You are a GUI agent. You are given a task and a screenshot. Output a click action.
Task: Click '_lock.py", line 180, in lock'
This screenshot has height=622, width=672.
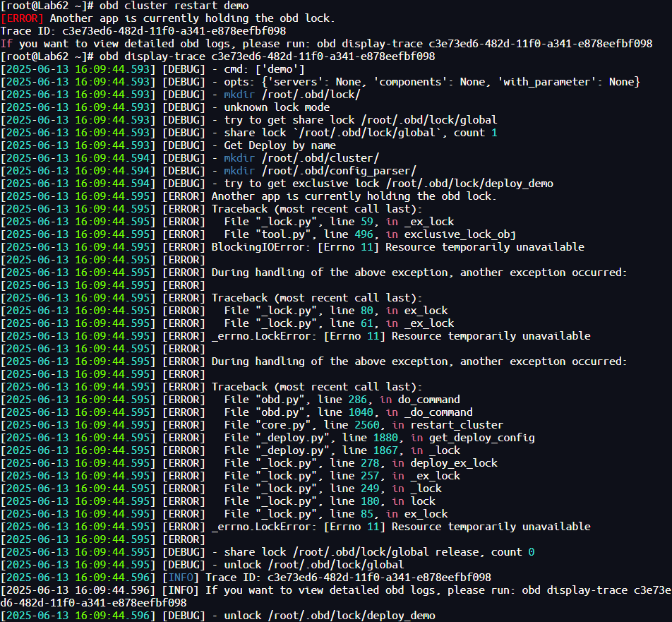coord(330,501)
